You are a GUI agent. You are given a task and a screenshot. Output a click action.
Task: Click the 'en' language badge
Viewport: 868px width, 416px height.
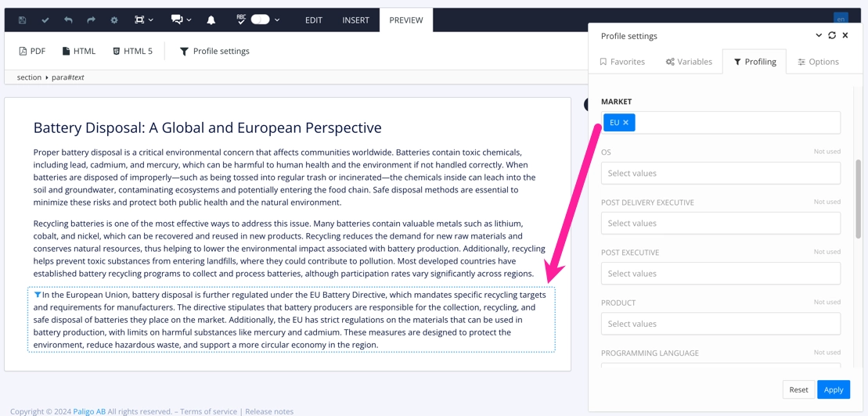pyautogui.click(x=841, y=20)
